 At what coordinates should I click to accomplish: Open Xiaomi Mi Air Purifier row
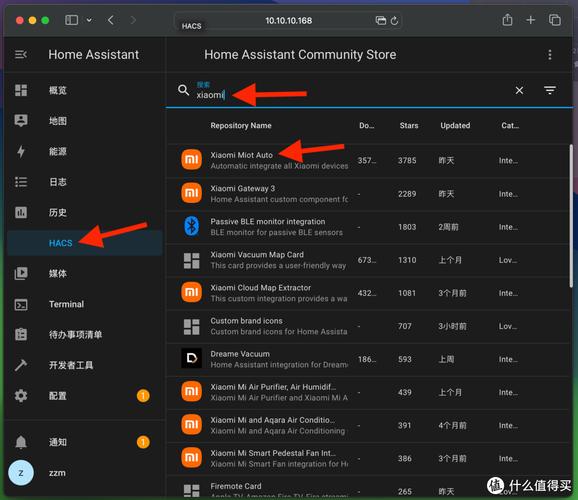click(368, 392)
